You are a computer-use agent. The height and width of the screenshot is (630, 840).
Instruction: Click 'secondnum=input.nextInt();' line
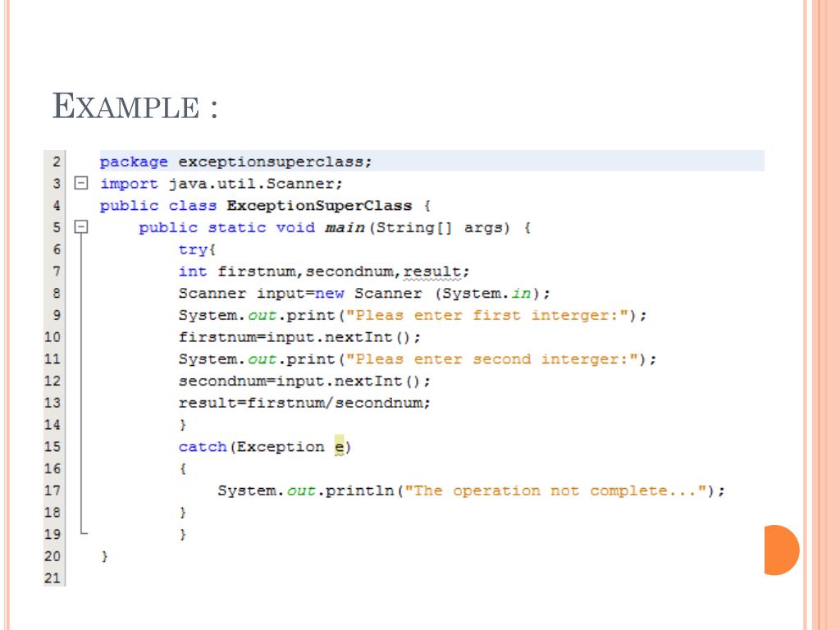pyautogui.click(x=304, y=381)
